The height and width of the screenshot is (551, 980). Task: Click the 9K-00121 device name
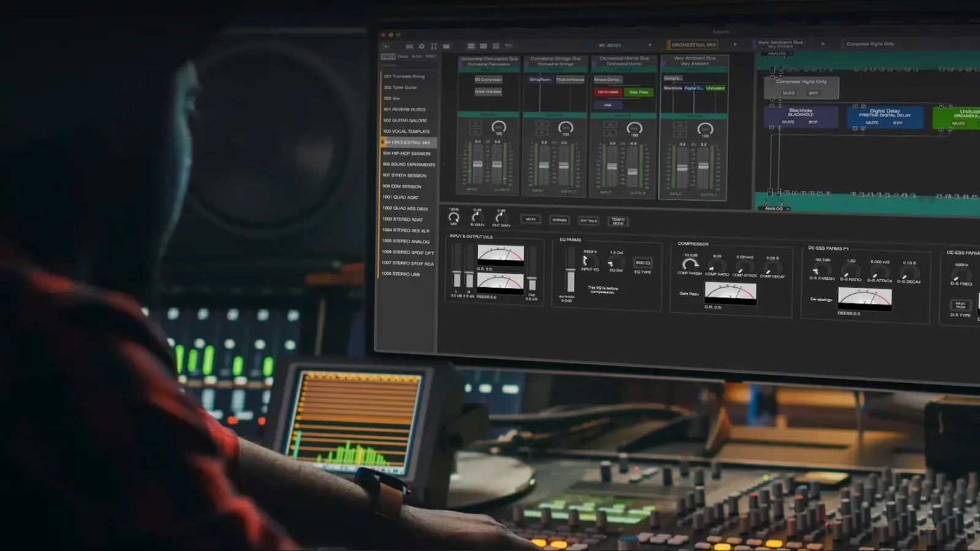click(610, 45)
